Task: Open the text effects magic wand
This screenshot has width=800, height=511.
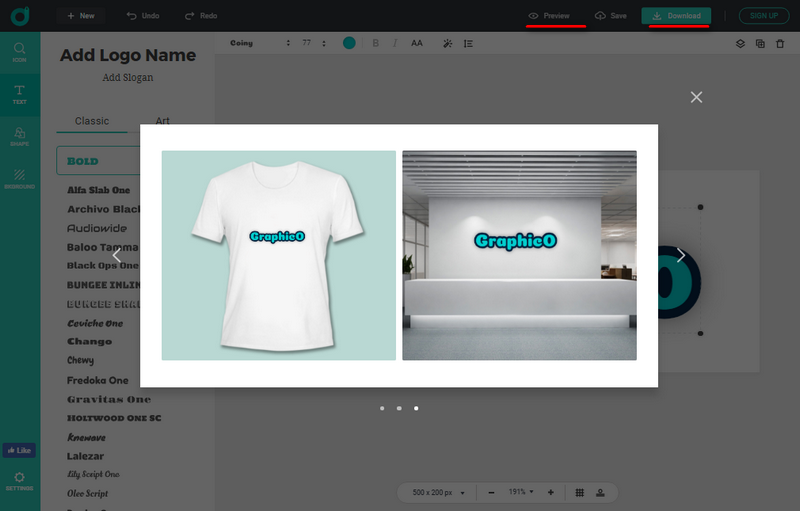Action: coord(447,44)
